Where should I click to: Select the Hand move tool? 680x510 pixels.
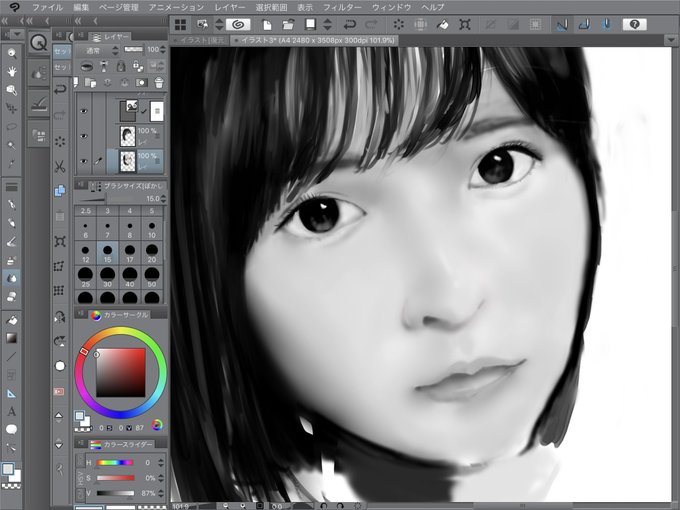pyautogui.click(x=12, y=71)
